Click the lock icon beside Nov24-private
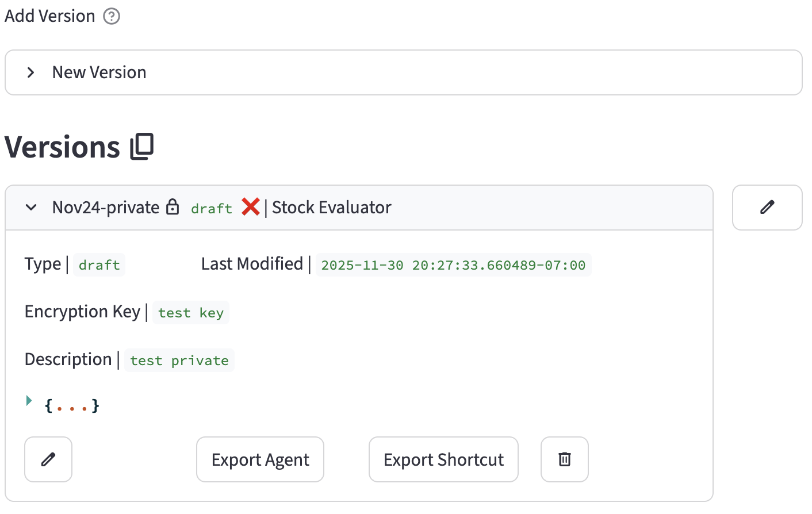The height and width of the screenshot is (514, 812). [x=173, y=207]
